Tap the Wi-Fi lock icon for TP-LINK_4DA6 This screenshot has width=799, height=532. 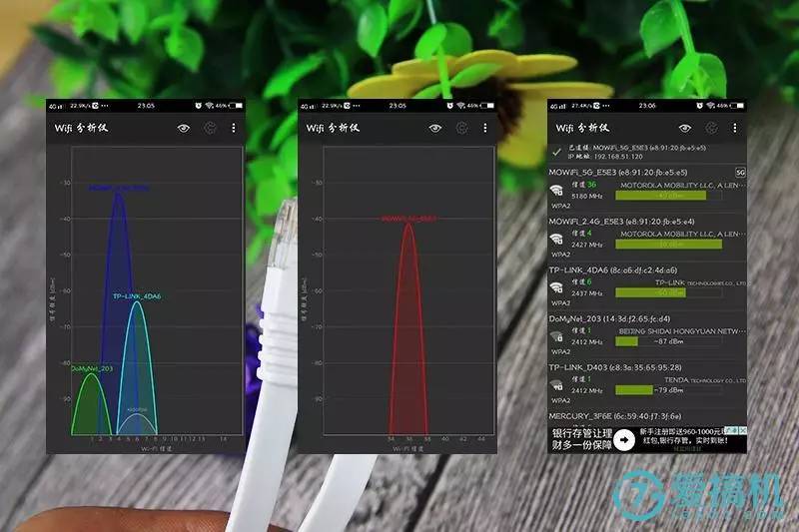coord(556,287)
